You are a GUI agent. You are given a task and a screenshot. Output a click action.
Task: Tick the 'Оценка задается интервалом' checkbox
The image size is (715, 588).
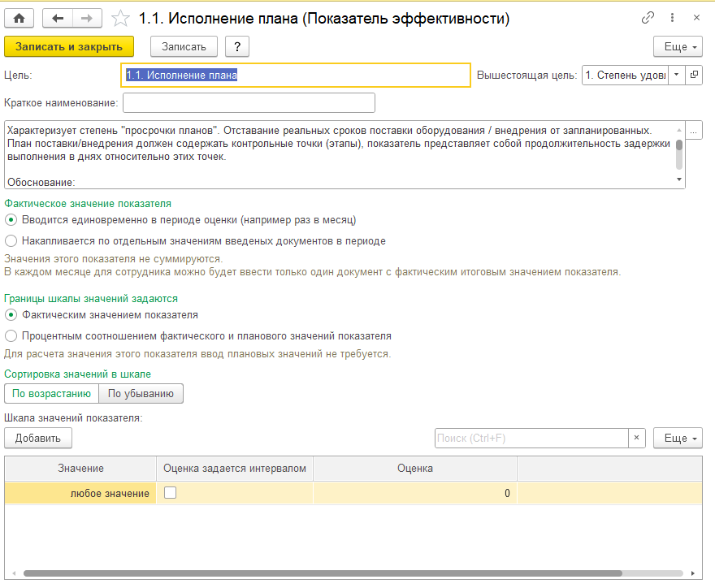click(x=171, y=493)
